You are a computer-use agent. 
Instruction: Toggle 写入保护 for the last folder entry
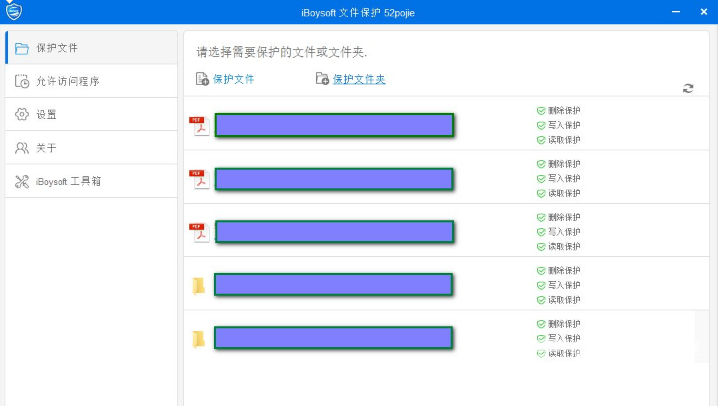pos(541,338)
